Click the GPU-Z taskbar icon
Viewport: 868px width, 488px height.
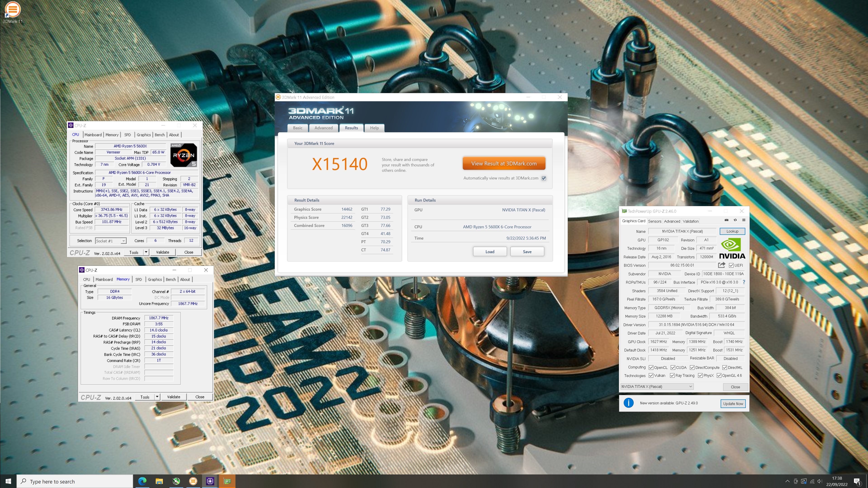227,481
